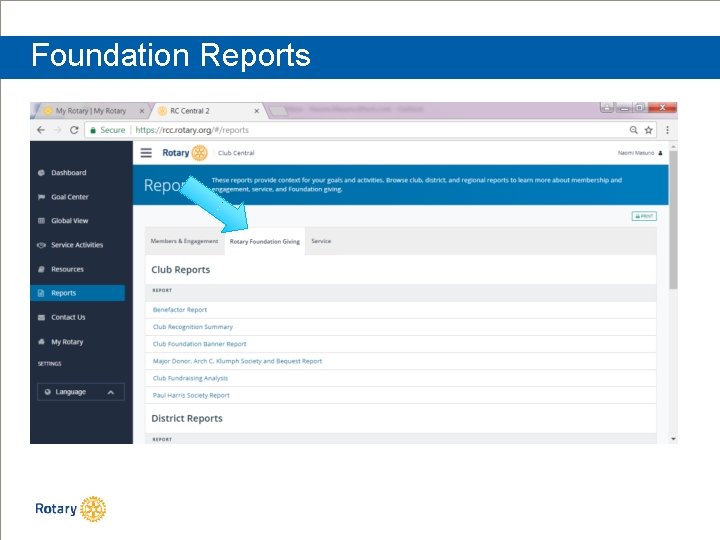Screen dimensions: 720x540
Task: Reload the page with refresh icon
Action: point(74,130)
